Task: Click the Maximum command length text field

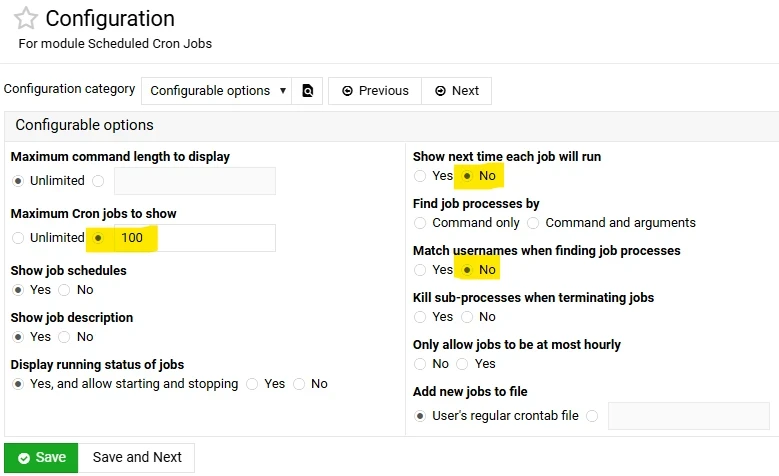Action: (194, 181)
